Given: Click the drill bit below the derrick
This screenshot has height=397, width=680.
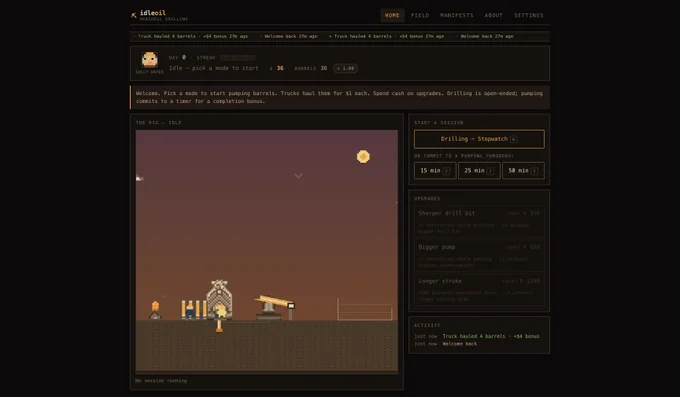Looking at the screenshot, I should click(219, 326).
